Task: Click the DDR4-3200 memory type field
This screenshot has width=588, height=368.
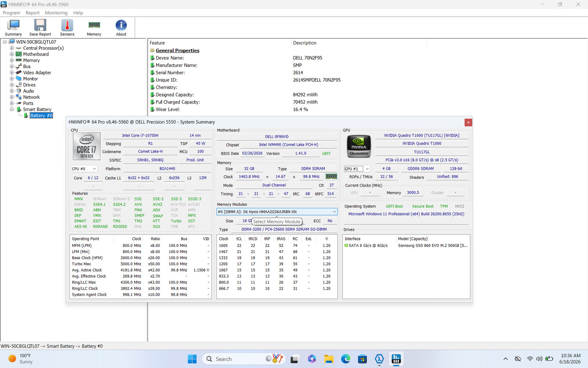Action: (284, 229)
